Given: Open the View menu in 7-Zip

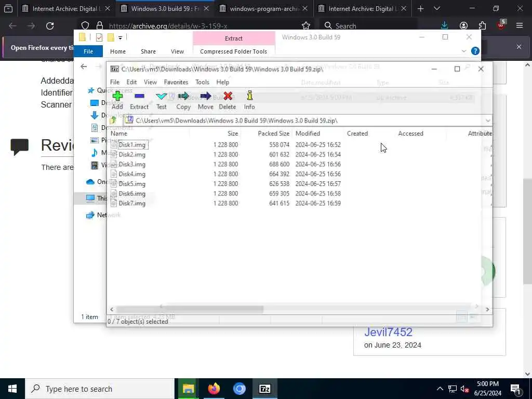Looking at the screenshot, I should 150,82.
